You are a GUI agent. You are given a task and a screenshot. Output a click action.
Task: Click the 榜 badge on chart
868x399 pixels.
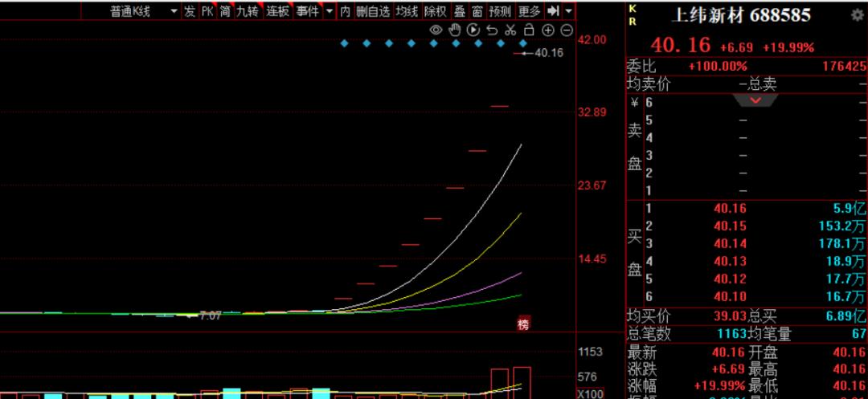click(x=524, y=324)
